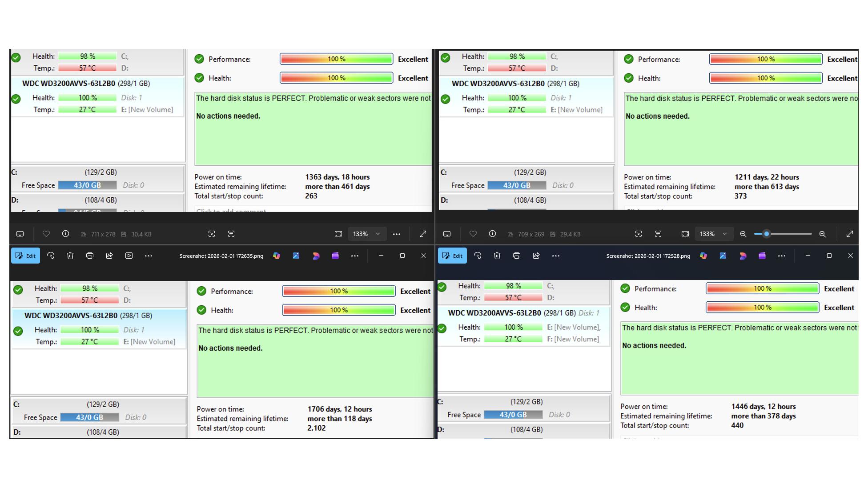This screenshot has width=868, height=488.
Task: Click Edit button in Screenshot 172528 window
Action: coord(452,256)
